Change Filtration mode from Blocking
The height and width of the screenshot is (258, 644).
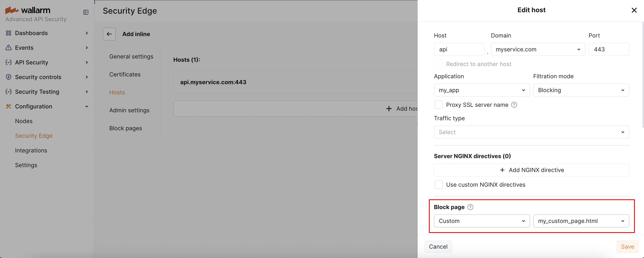pos(581,90)
